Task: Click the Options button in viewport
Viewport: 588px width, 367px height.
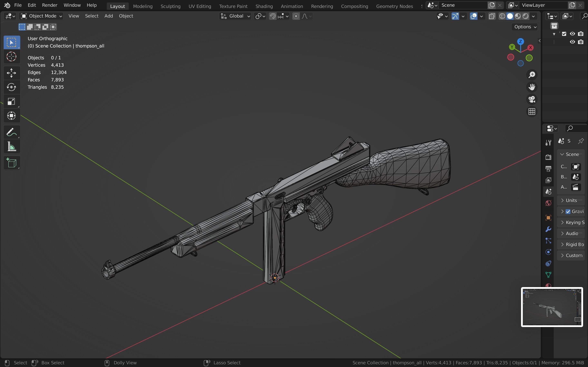Action: point(525,27)
